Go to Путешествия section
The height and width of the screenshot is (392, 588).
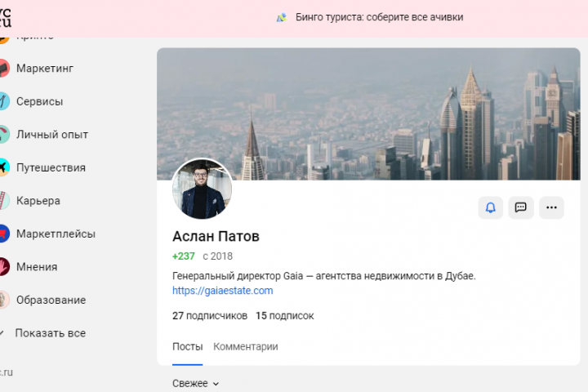click(x=51, y=167)
